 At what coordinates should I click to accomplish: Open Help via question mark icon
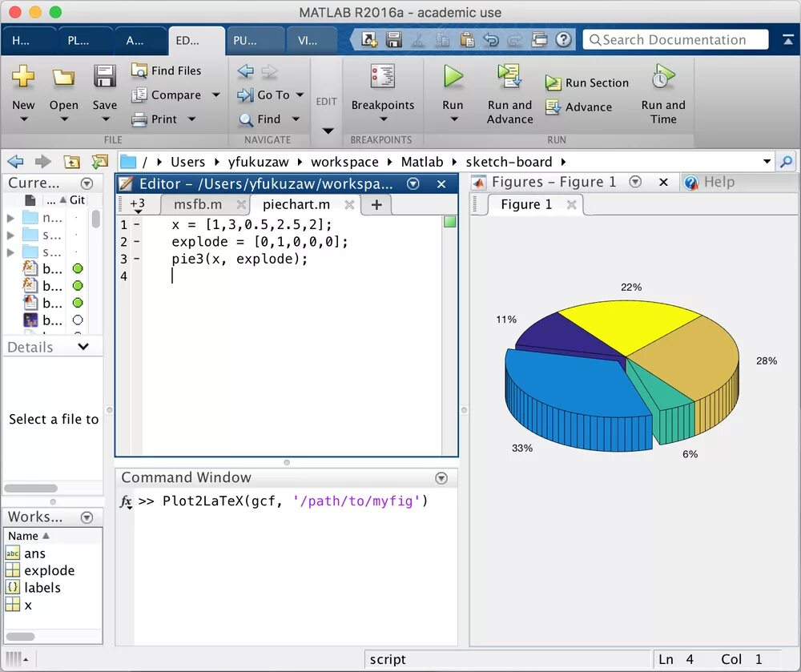563,39
